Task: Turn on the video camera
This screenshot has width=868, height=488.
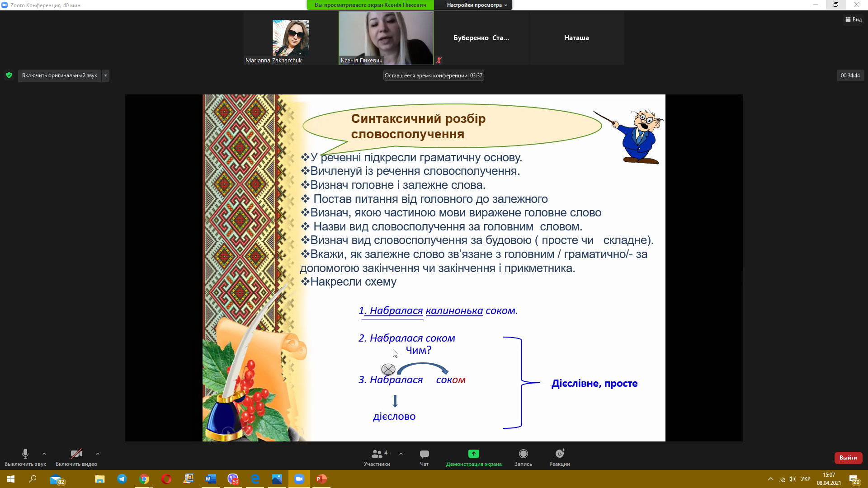Action: click(x=76, y=457)
